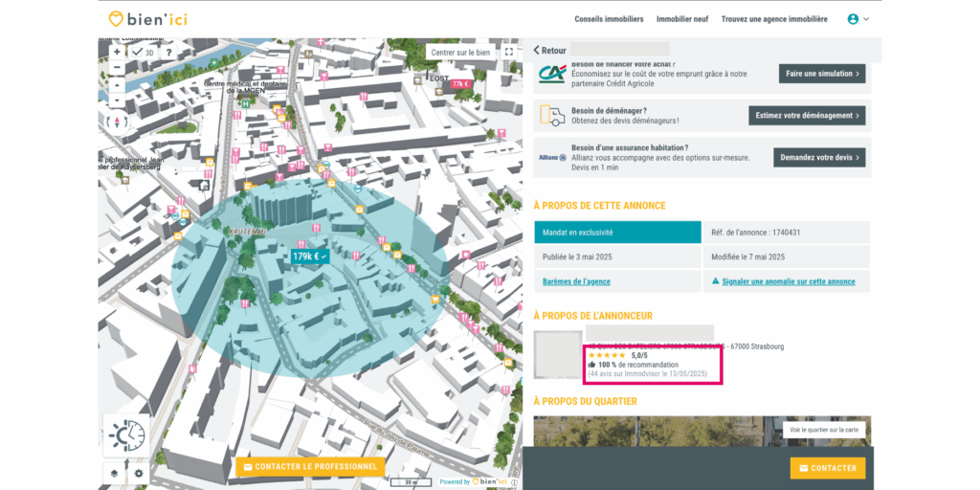Image resolution: width=980 pixels, height=490 pixels.
Task: Tilt the map view up with the up arrow
Action: click(x=117, y=85)
